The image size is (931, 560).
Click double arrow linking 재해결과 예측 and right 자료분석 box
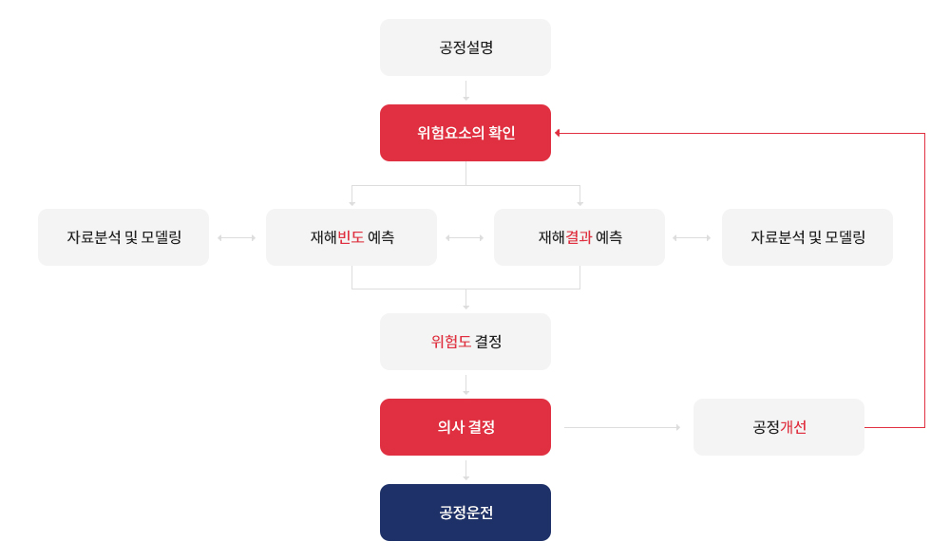(x=692, y=237)
